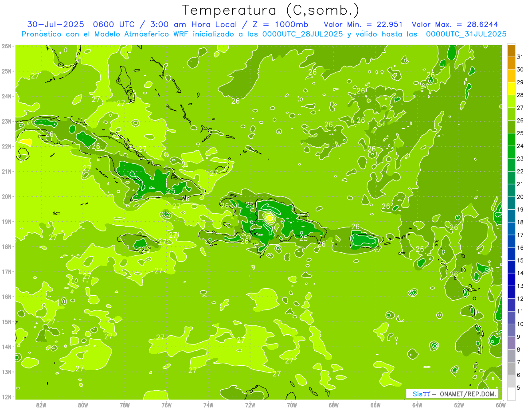Click the 15N latitude axis label
This screenshot has width=532, height=411.
click(x=7, y=321)
